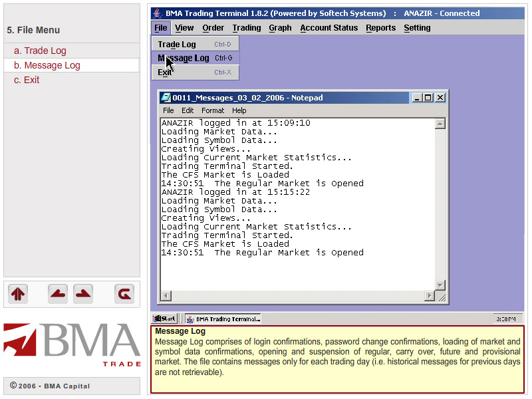Go to the 'c. Exit' topic link
The image size is (532, 399).
click(27, 80)
